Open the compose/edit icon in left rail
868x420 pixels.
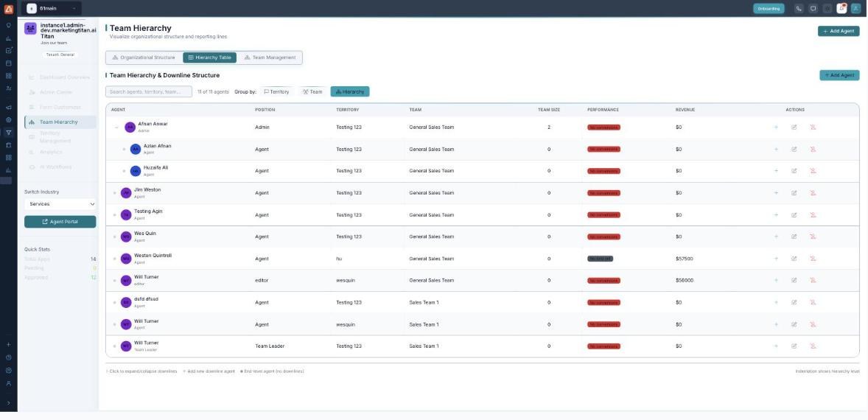(8, 50)
